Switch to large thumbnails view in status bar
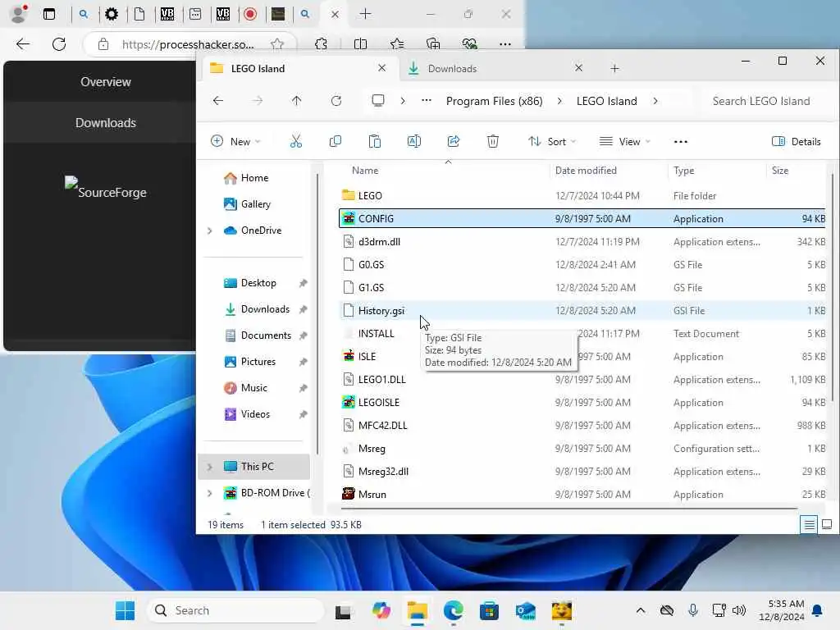The image size is (840, 630). coord(827,524)
